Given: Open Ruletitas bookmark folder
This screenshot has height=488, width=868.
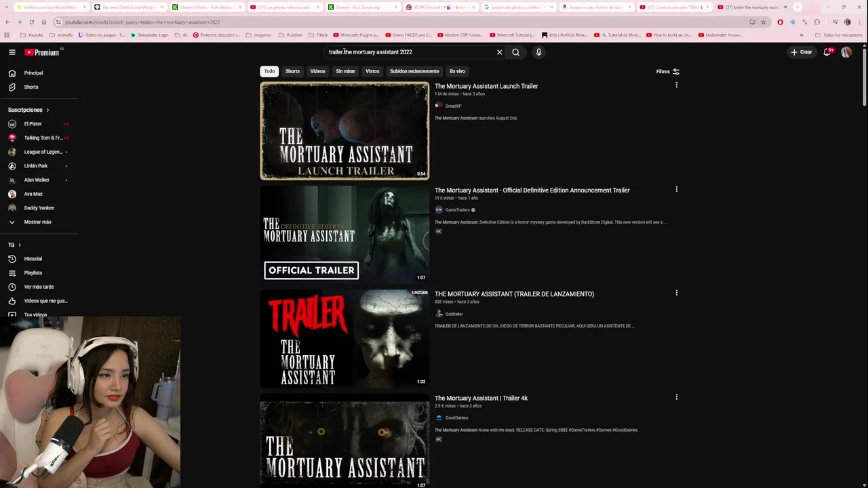Looking at the screenshot, I should [x=290, y=35].
